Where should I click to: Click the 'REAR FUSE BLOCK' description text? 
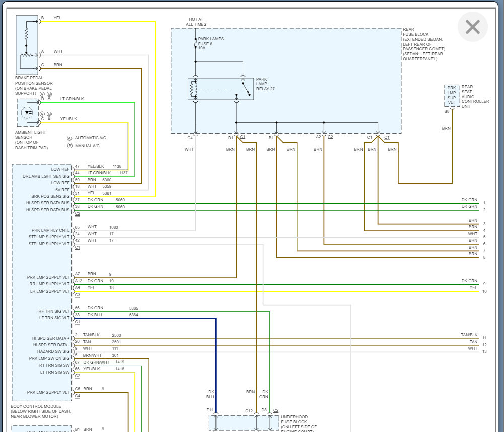coord(423,44)
